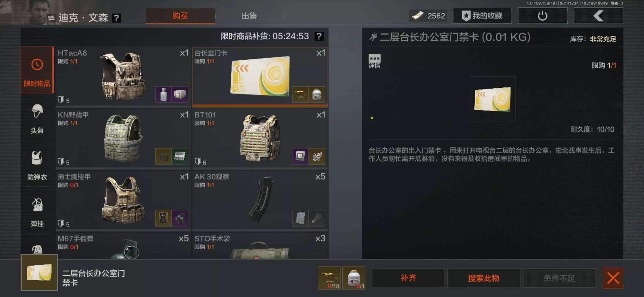
Task: Go back with the arrow button
Action: 598,16
